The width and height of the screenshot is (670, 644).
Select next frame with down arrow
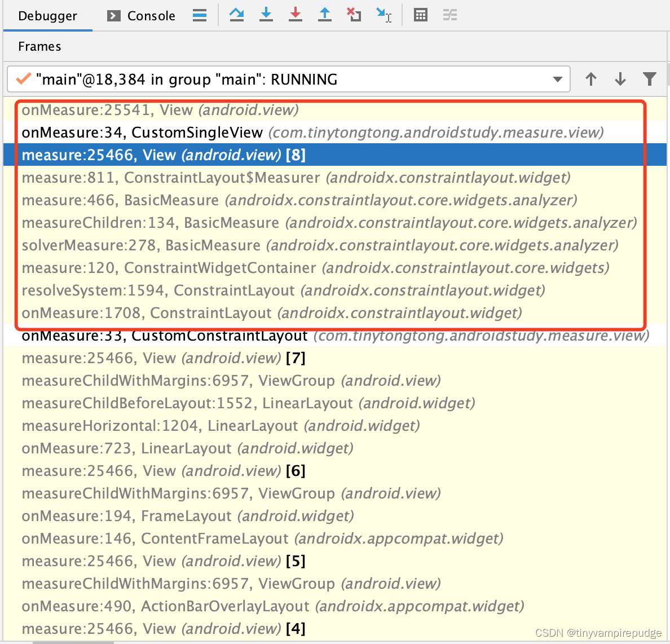(620, 79)
